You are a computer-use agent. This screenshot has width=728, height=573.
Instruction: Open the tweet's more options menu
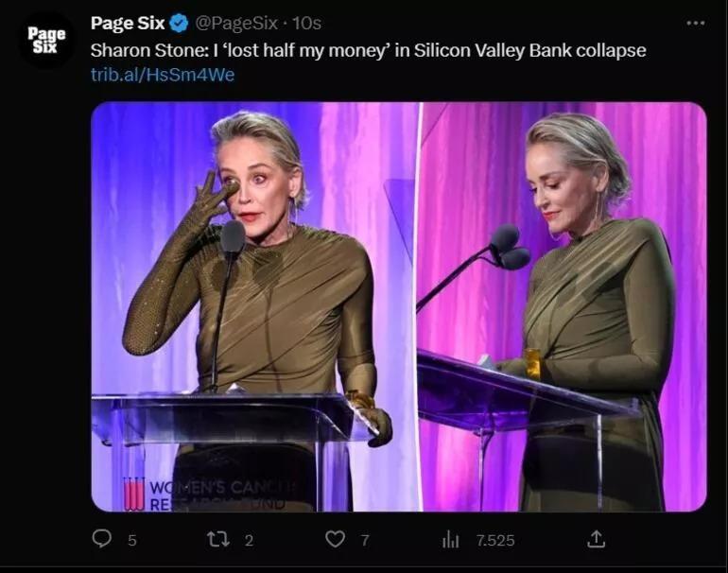click(x=696, y=23)
